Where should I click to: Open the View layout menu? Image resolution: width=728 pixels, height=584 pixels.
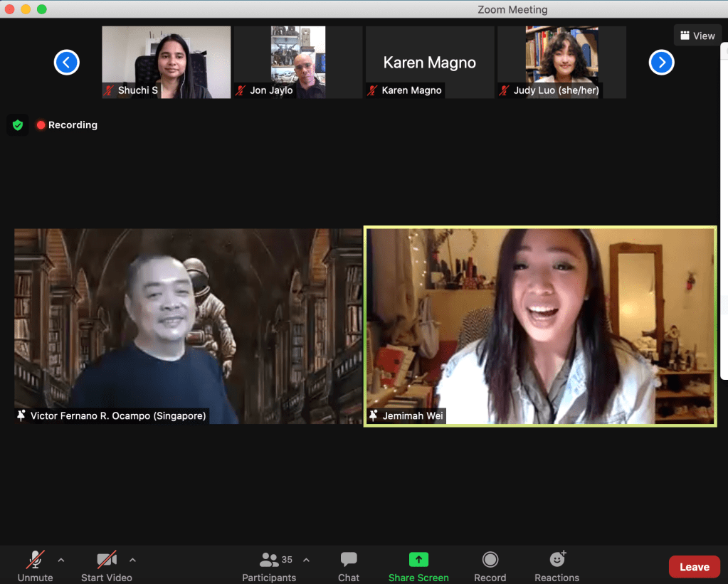pos(697,36)
